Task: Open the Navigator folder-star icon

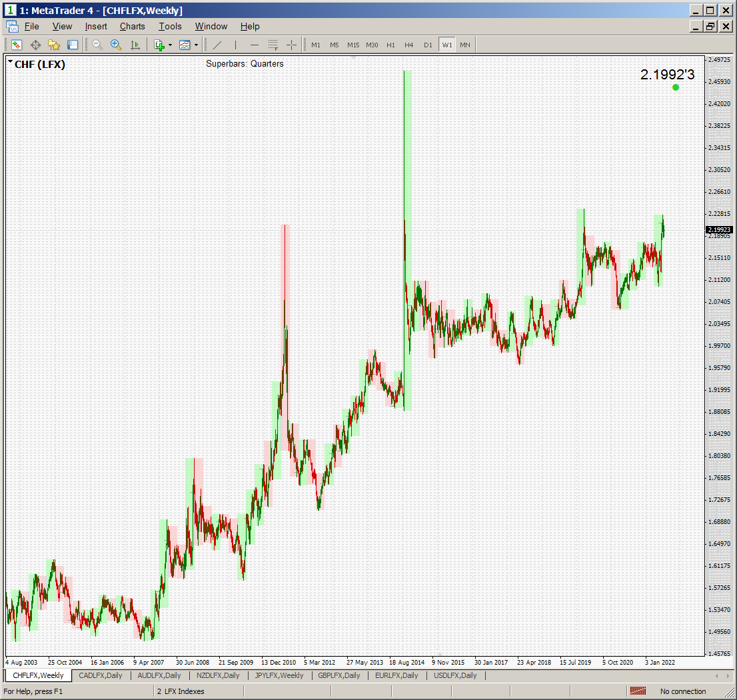Action: 54,45
